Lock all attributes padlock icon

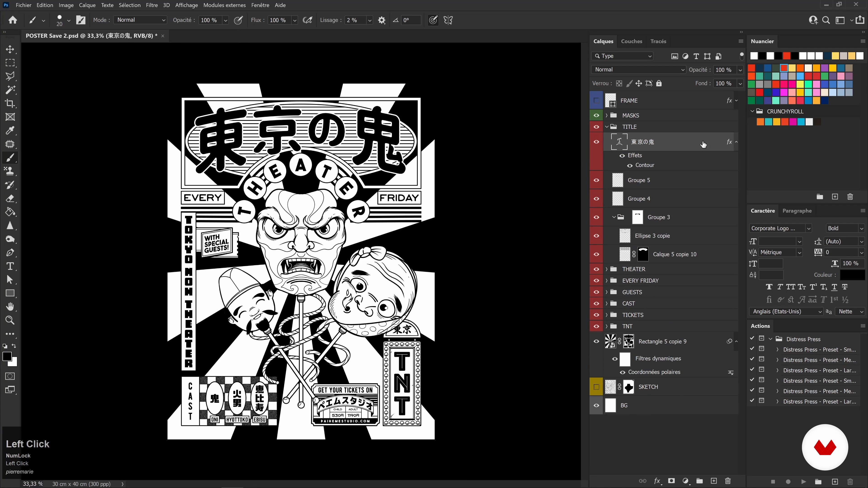659,83
